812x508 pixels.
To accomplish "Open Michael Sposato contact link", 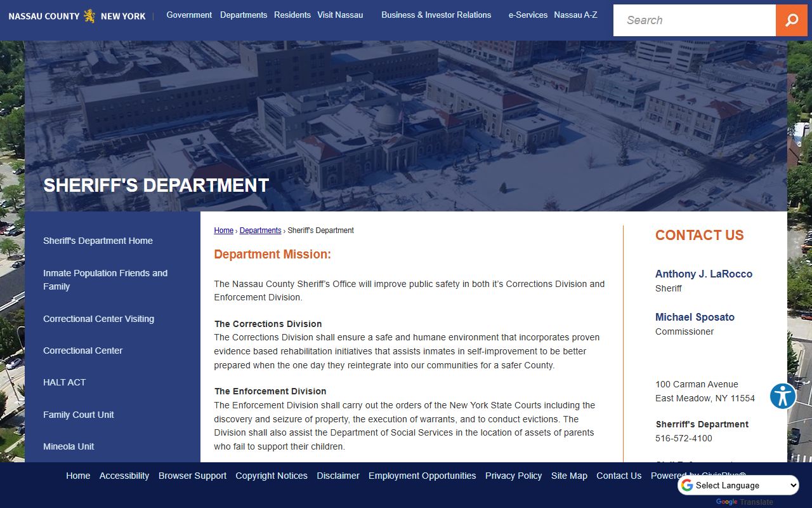I will 695,317.
